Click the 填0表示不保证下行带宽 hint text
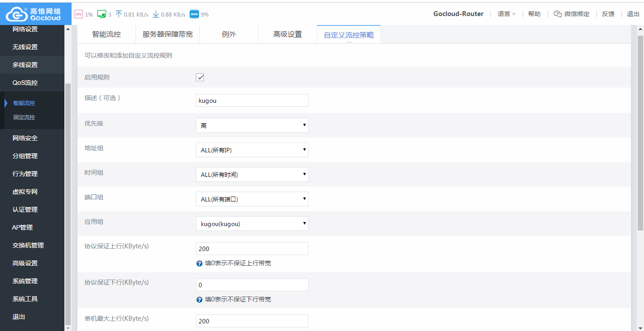 coord(238,300)
